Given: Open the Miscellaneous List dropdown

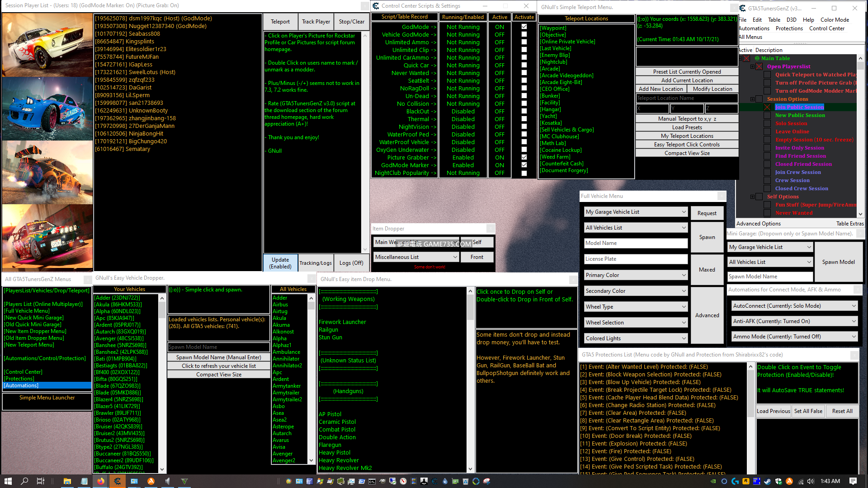Looking at the screenshot, I should tap(416, 257).
